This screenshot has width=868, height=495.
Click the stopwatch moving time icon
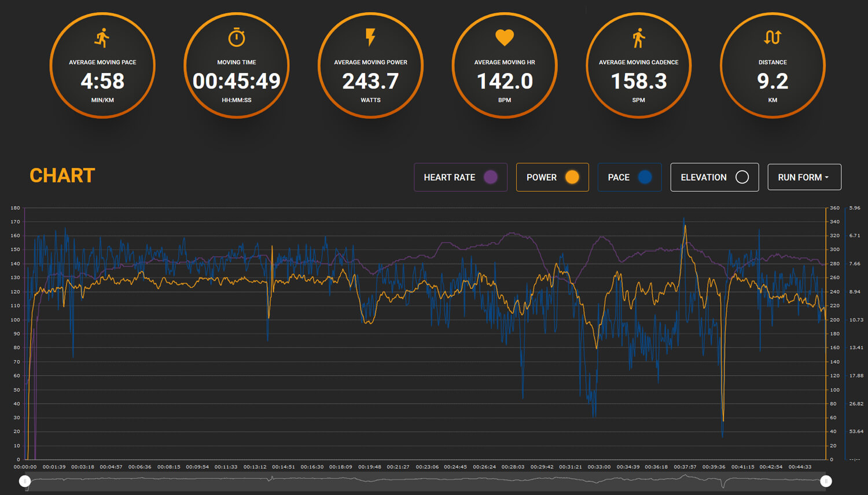click(237, 38)
